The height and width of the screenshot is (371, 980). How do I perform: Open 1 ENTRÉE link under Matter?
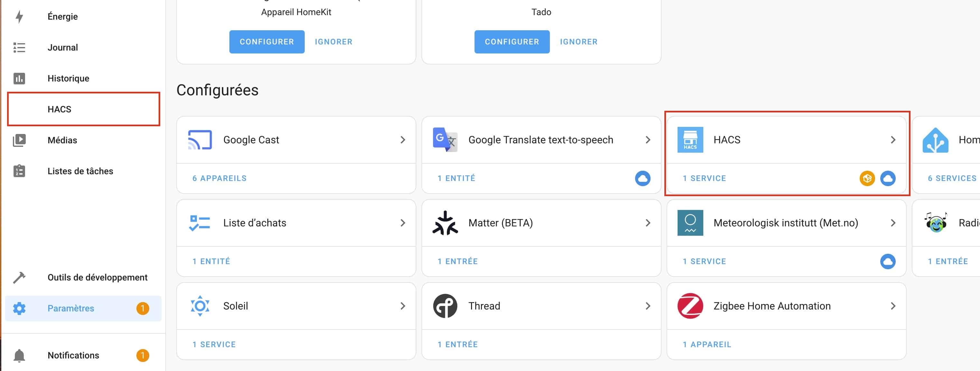point(457,261)
